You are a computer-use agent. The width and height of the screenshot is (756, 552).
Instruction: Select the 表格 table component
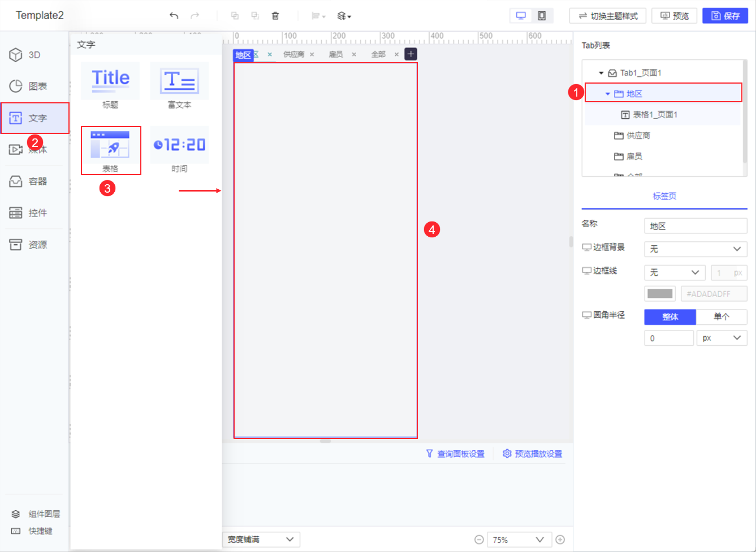tap(110, 150)
